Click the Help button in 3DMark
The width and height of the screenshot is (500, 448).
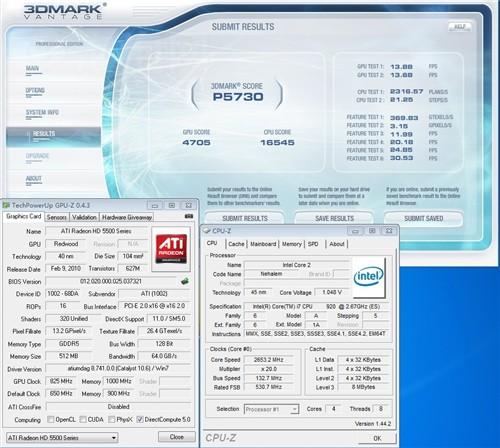point(460,27)
